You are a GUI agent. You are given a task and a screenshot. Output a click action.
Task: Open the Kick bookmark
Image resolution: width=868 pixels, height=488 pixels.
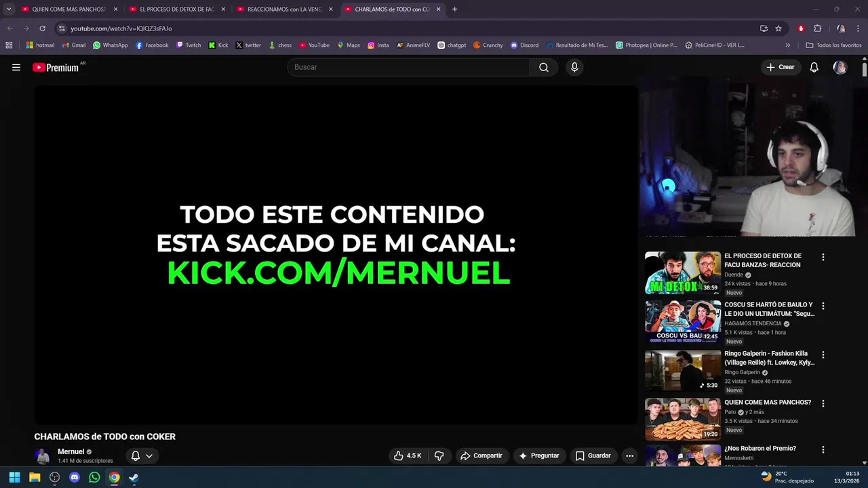218,45
